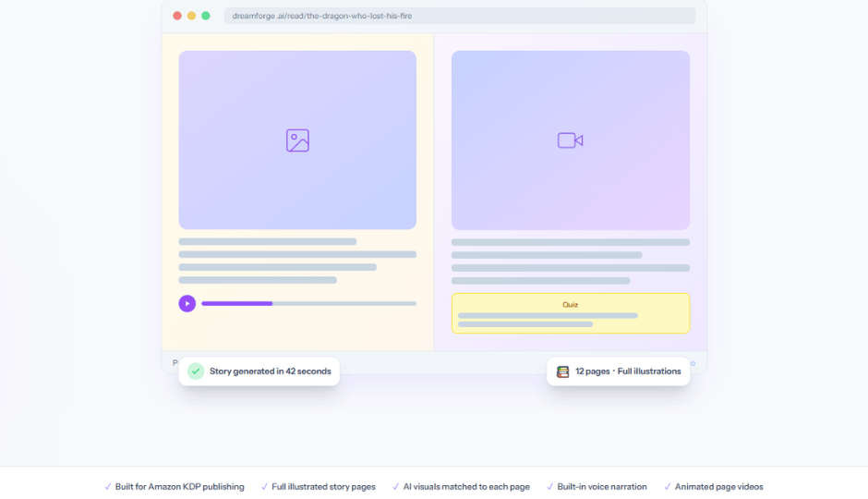Click the 12 pages Full illustrations badge
The height and width of the screenshot is (499, 868).
pos(619,371)
